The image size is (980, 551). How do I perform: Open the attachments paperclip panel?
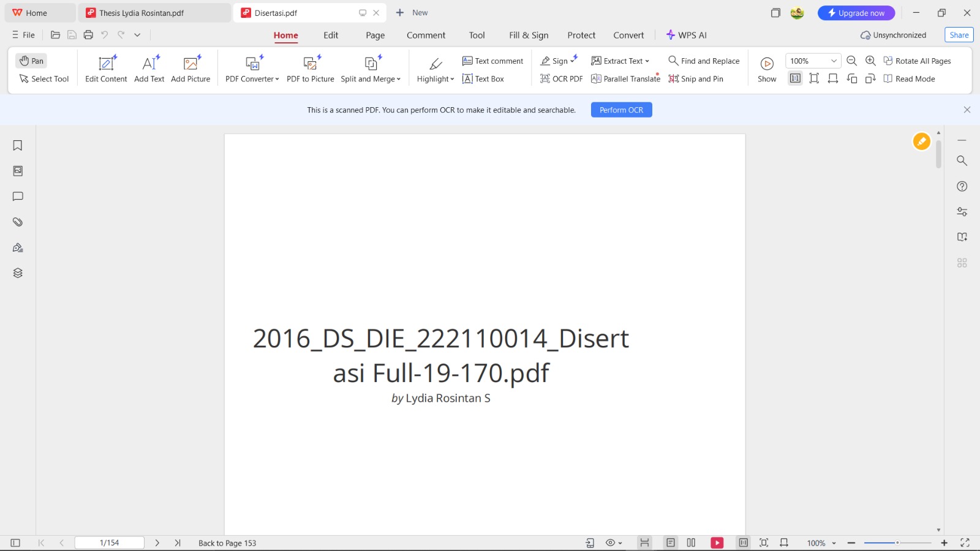point(18,222)
